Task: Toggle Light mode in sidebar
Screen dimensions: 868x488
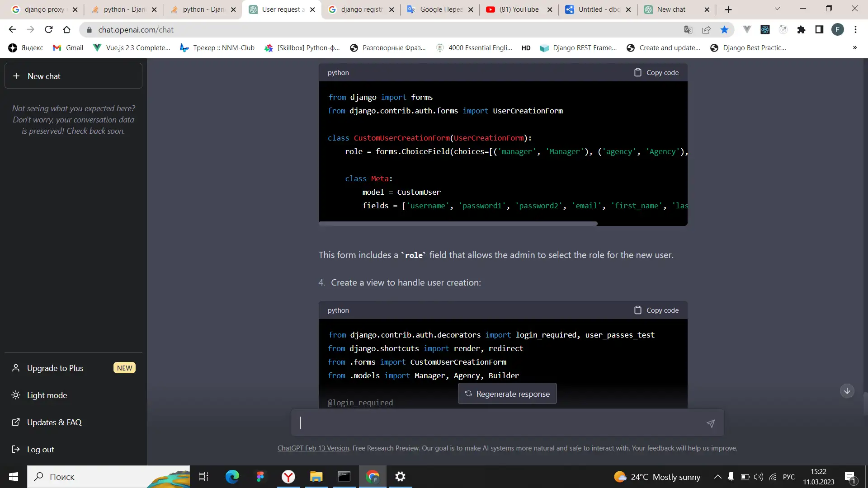Action: pyautogui.click(x=47, y=395)
